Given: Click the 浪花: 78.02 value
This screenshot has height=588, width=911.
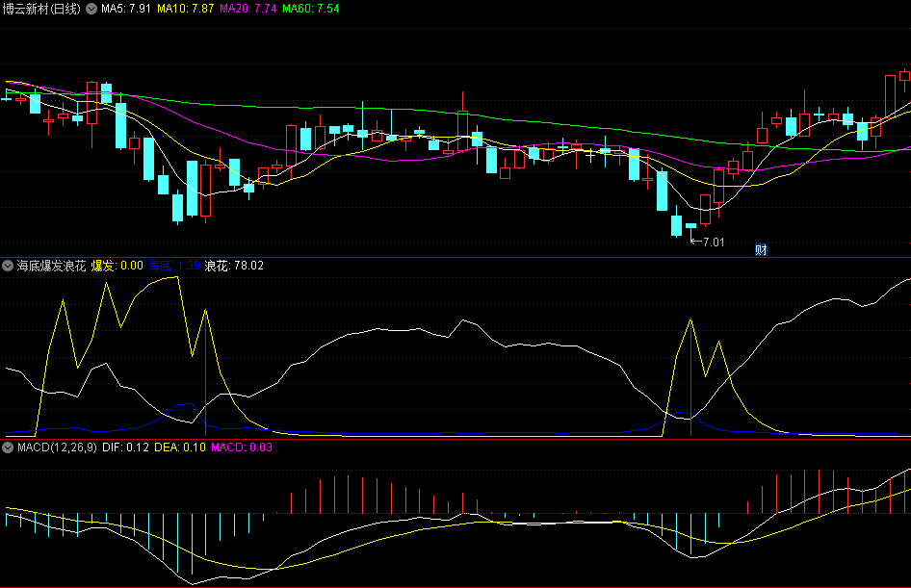Looking at the screenshot, I should 234,266.
